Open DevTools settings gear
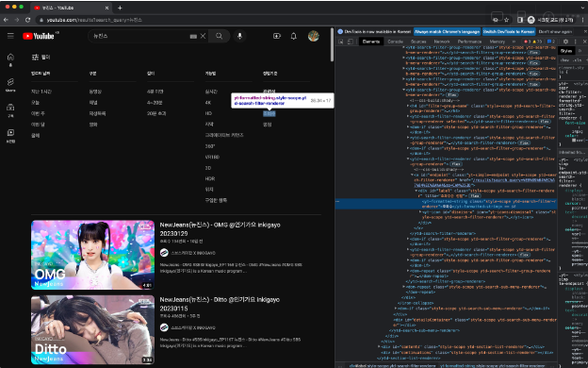The height and width of the screenshot is (368, 588). pos(566,42)
